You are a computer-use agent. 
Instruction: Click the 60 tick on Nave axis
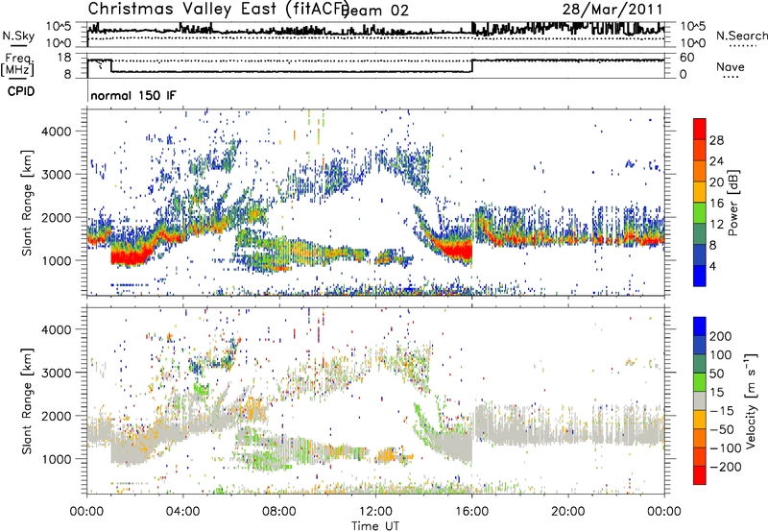tap(687, 58)
